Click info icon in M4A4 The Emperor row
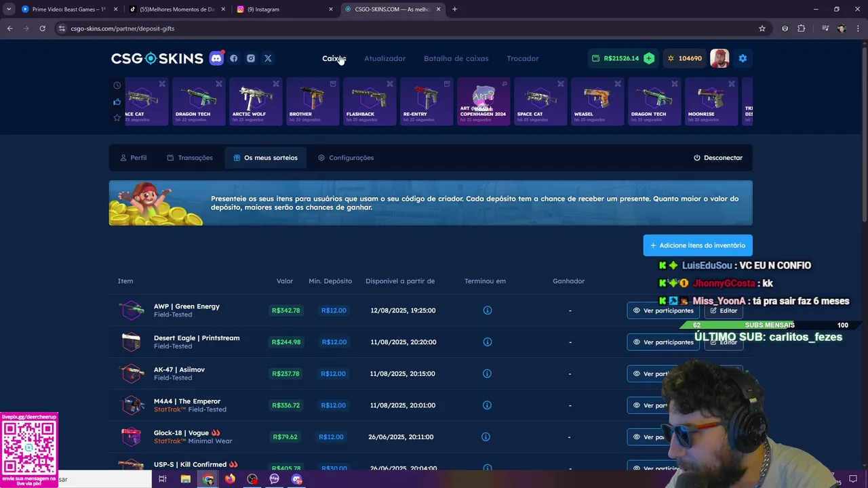Image resolution: width=868 pixels, height=488 pixels. (x=487, y=405)
